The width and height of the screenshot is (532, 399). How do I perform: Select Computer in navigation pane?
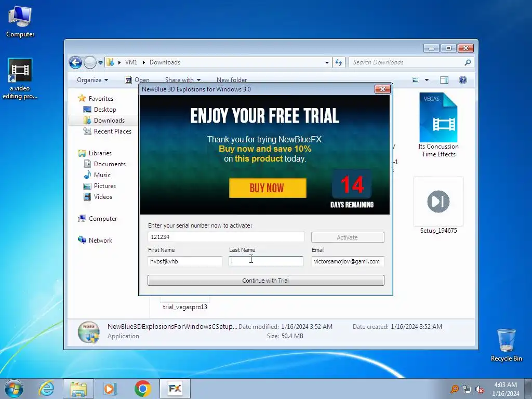(97, 219)
